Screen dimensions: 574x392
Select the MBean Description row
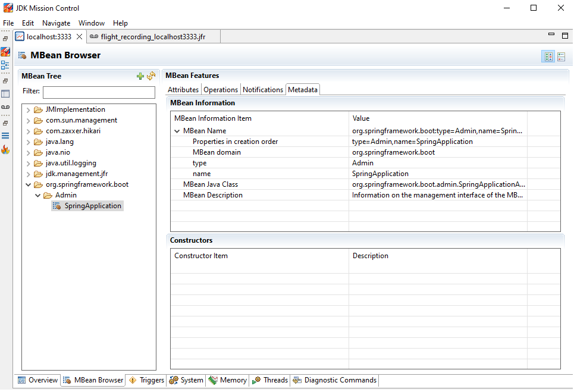[x=365, y=195]
